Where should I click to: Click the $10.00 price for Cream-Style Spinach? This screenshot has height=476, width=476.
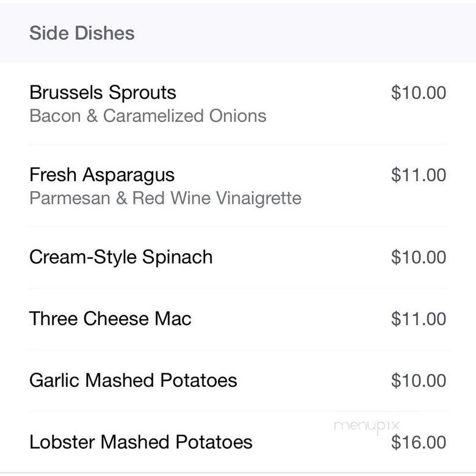pos(419,257)
